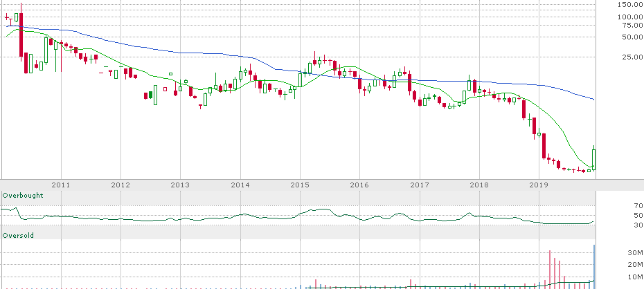Select the 2013 year label on time axis
The image size is (644, 289).
point(180,185)
